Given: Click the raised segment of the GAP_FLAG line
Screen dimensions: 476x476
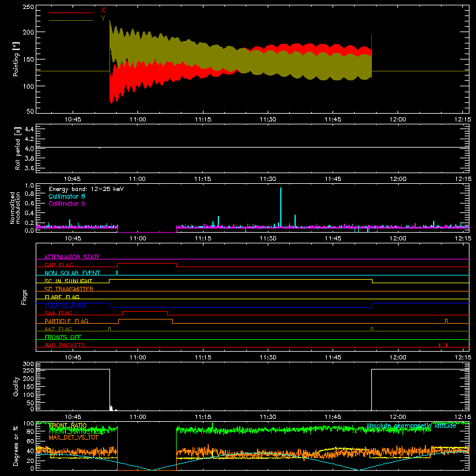Looking at the screenshot, I should tap(147, 264).
